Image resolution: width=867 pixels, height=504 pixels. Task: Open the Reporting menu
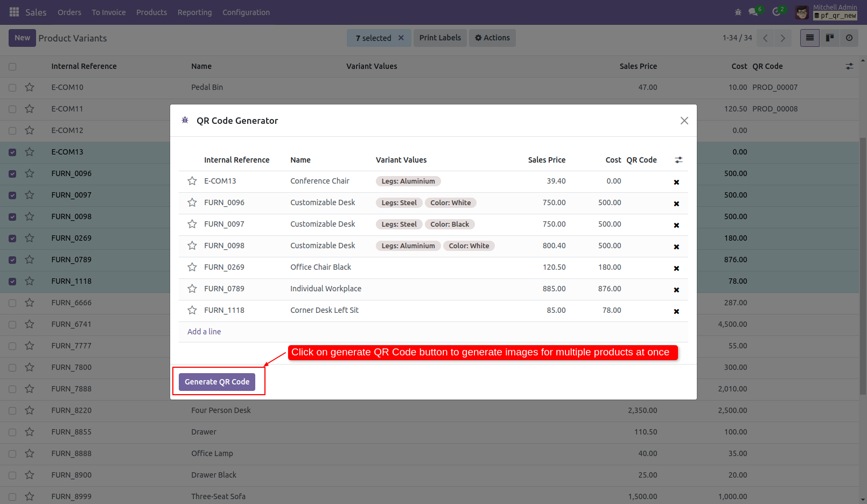pyautogui.click(x=194, y=12)
